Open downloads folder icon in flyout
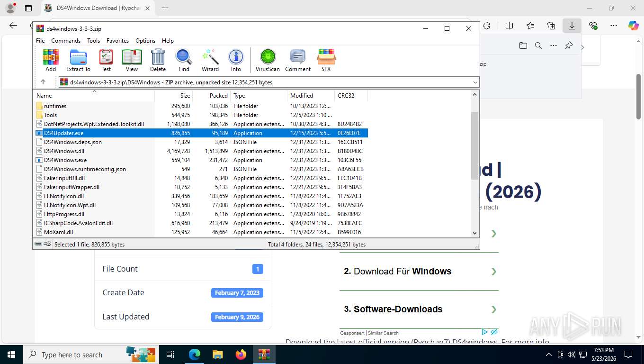Screen dimensions: 644x364 coord(523,45)
